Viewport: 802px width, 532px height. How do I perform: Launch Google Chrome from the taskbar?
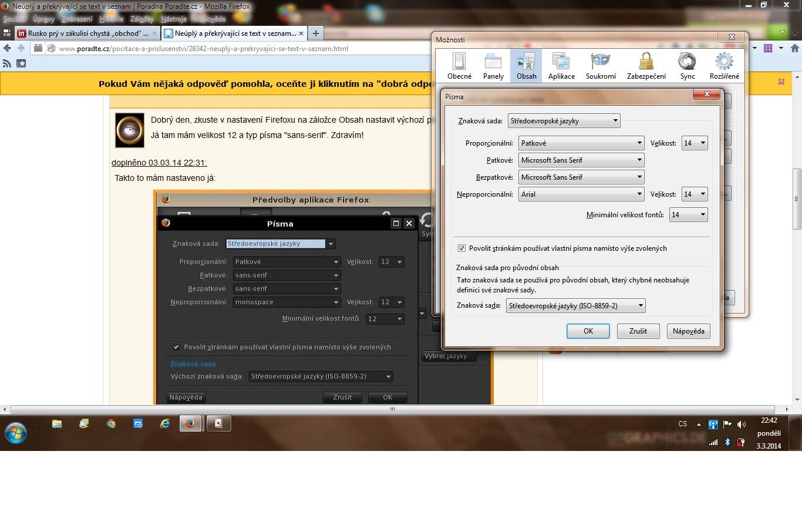pos(111,423)
